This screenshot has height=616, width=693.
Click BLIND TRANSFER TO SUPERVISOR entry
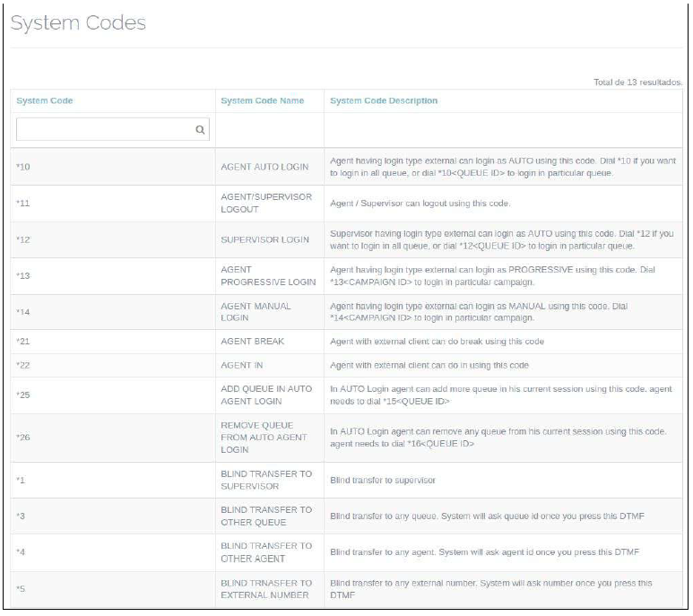(x=266, y=481)
